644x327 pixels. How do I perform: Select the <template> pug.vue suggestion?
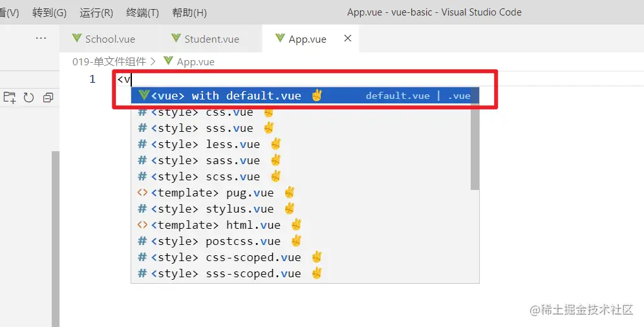tap(301, 193)
